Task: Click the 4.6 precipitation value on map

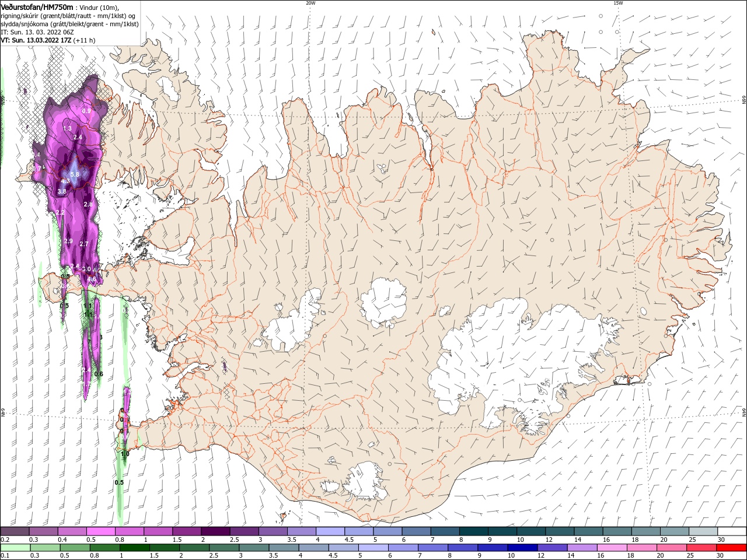Action: coord(92,279)
